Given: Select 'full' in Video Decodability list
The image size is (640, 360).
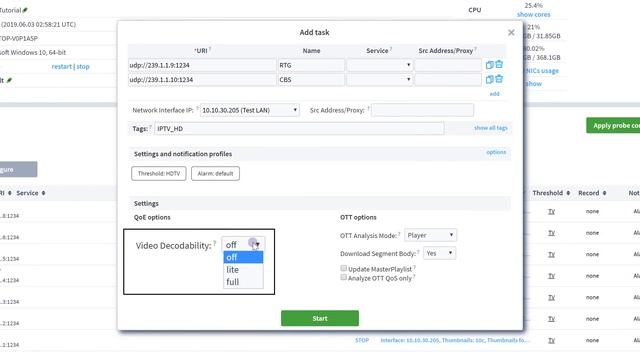Looking at the screenshot, I should [243, 282].
